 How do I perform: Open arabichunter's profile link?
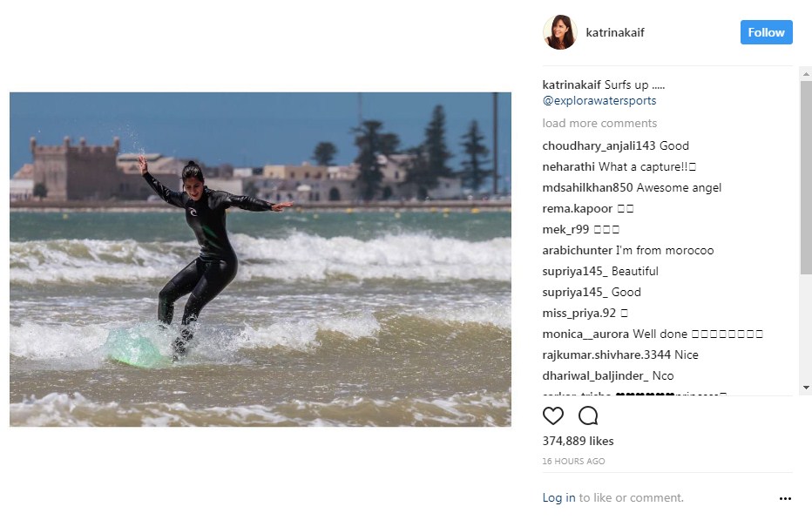578,250
